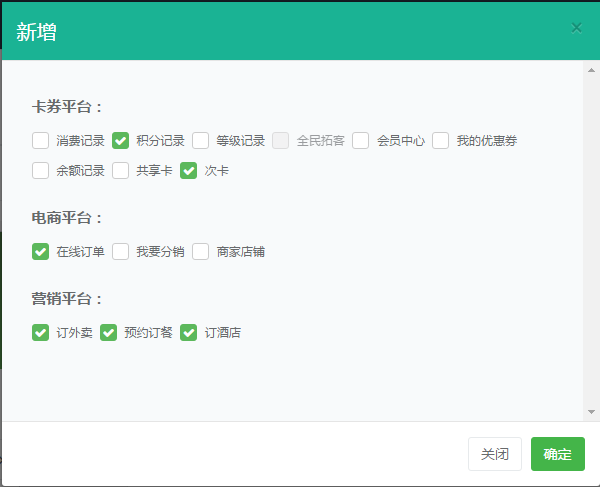
Task: Enable the 等级记录 checkbox
Action: click(x=201, y=141)
